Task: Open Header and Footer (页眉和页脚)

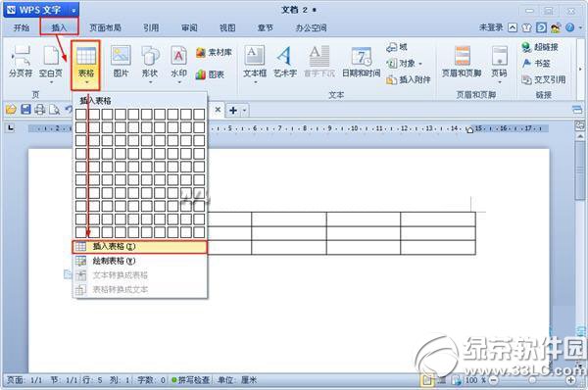Action: pyautogui.click(x=462, y=61)
